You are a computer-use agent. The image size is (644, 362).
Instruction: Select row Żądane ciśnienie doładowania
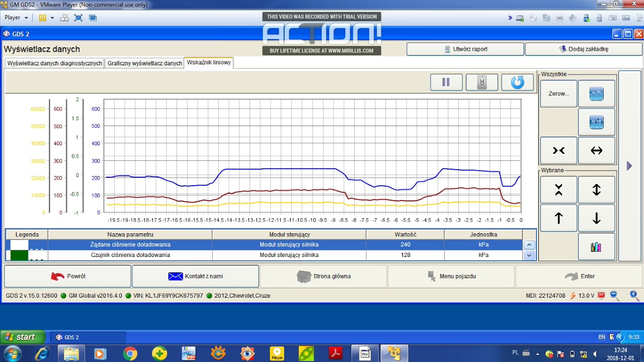coord(264,245)
